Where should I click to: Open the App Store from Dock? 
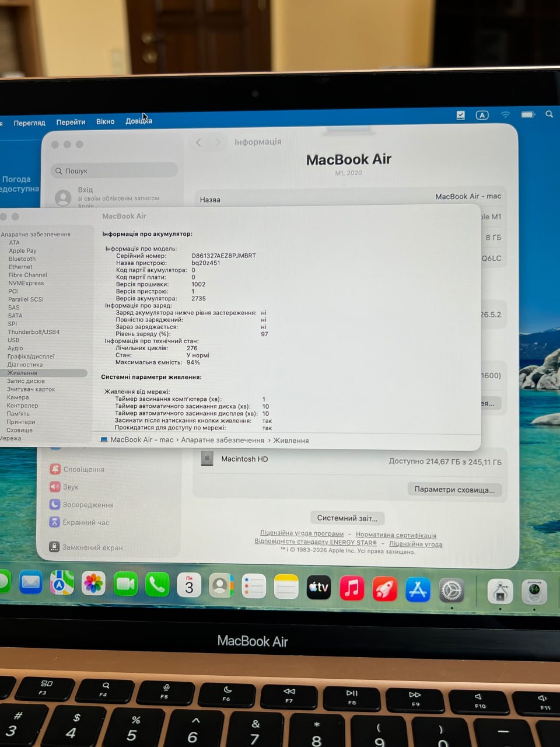click(418, 589)
